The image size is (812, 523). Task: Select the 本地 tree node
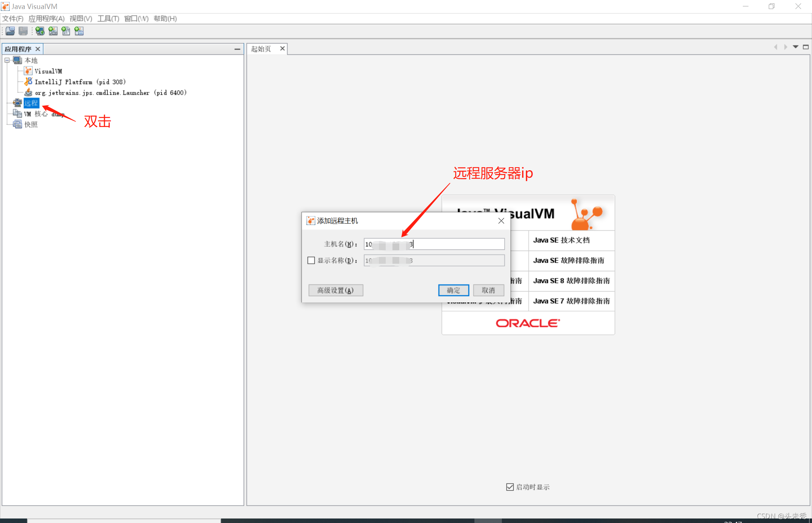(31, 60)
